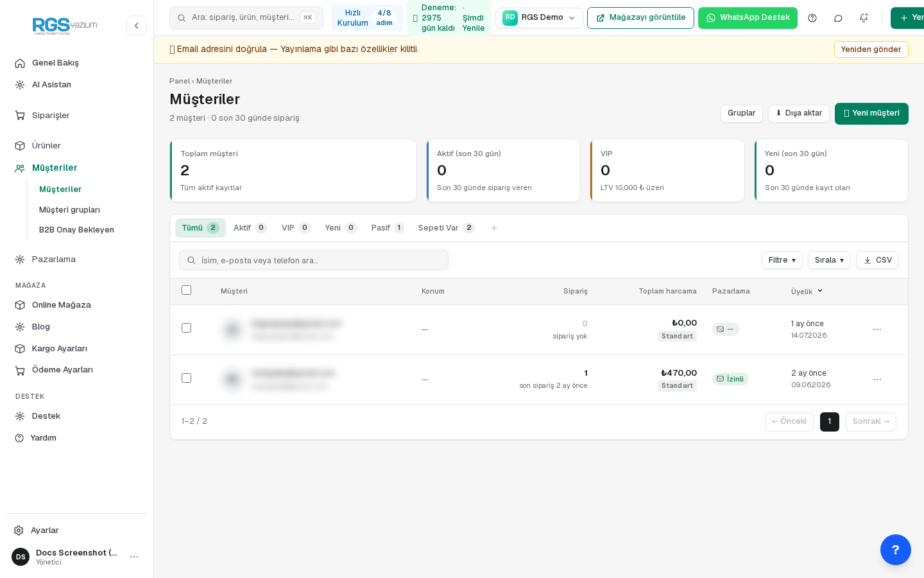Screen dimensions: 924x578
Task: Click the Dışa aktar button
Action: click(799, 114)
